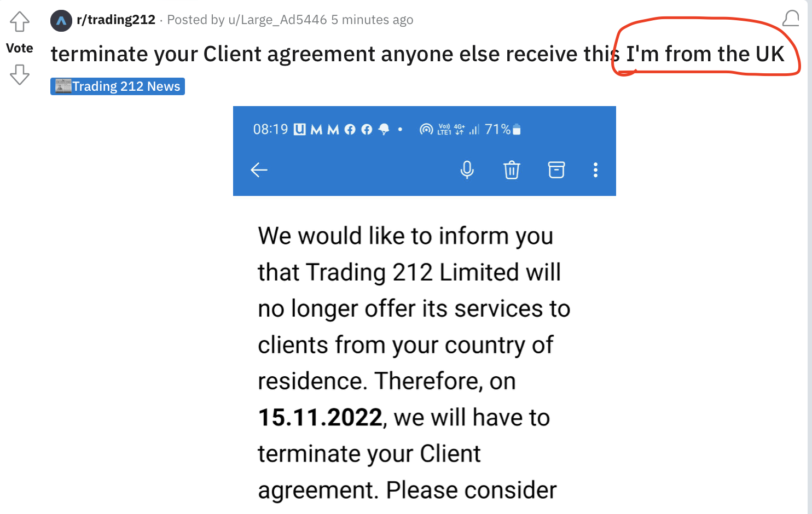The width and height of the screenshot is (812, 514).
Task: Click the bold 15.11.2022 date text
Action: (x=320, y=418)
